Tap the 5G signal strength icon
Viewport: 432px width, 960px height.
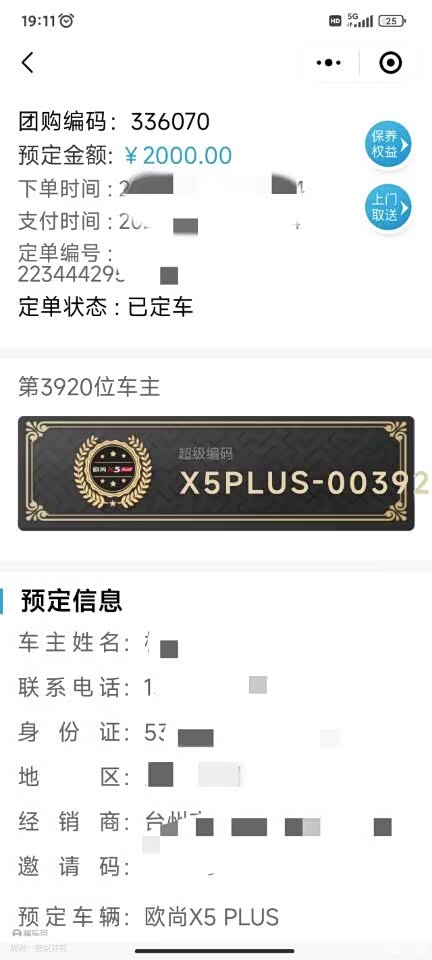pos(360,20)
